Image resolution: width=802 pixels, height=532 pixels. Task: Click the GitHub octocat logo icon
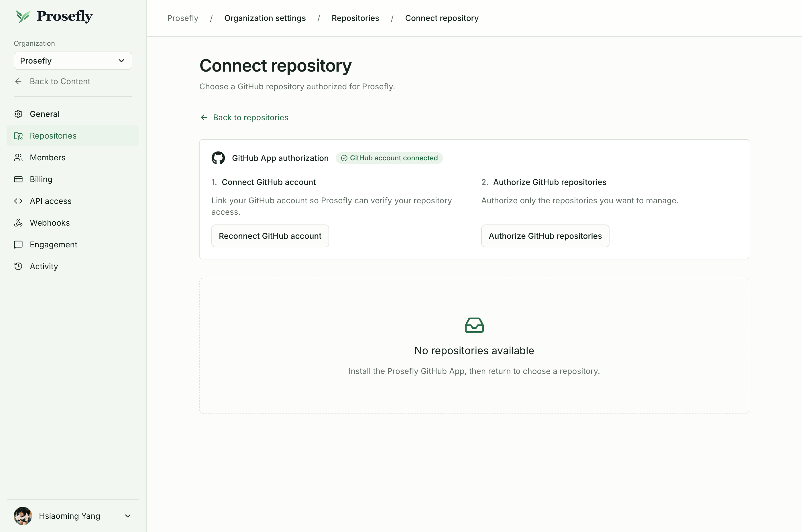click(x=218, y=158)
